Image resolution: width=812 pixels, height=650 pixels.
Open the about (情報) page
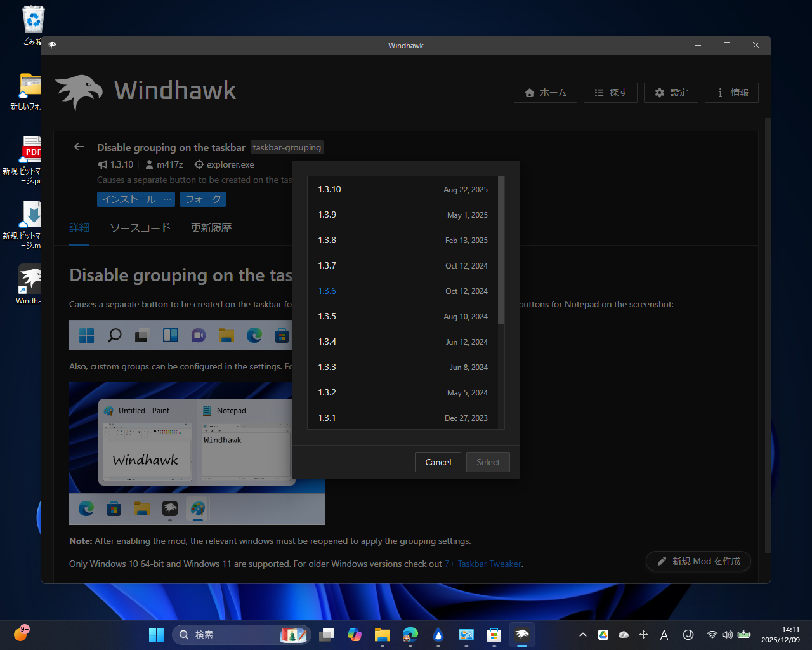pos(732,93)
